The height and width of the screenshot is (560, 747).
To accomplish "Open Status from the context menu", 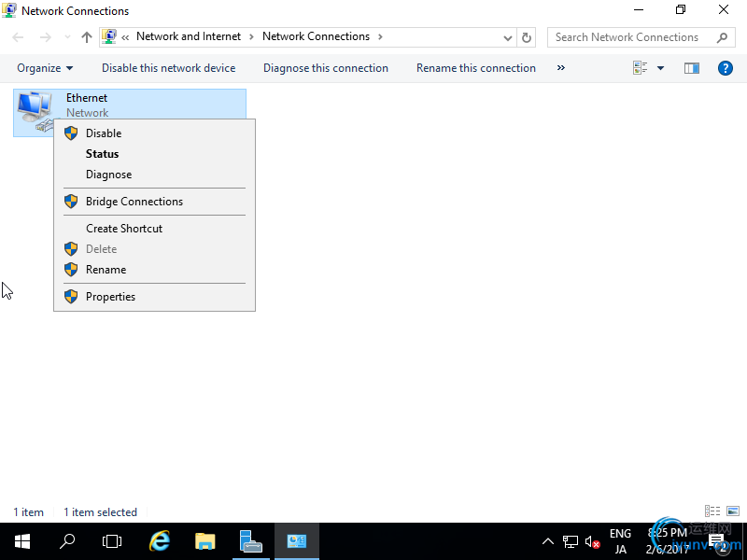I will tap(154, 154).
